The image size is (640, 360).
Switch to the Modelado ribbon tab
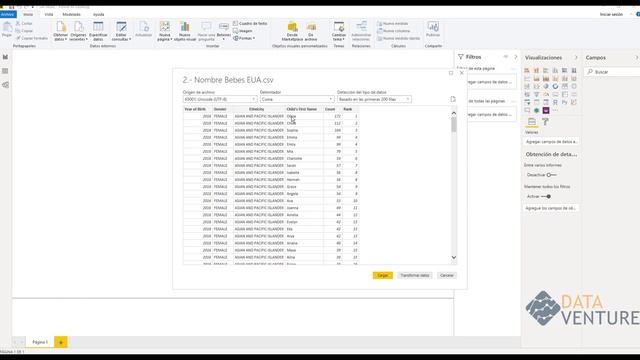pyautogui.click(x=71, y=14)
